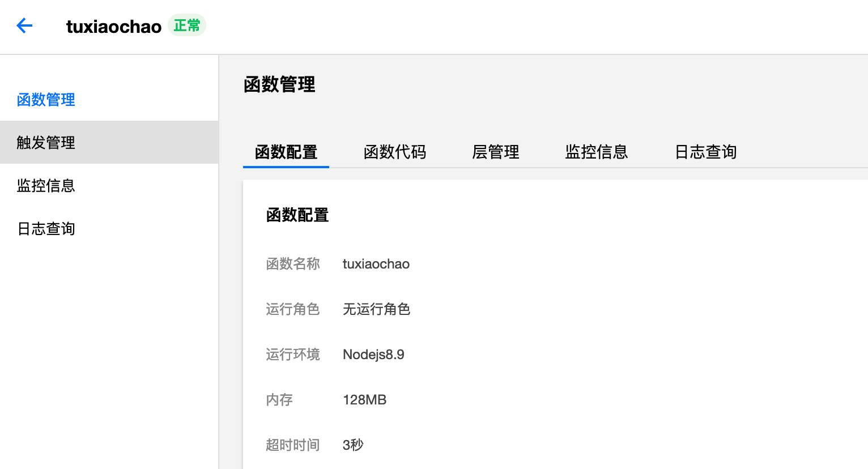The width and height of the screenshot is (868, 469).
Task: Click the 运行角色 label
Action: (293, 309)
